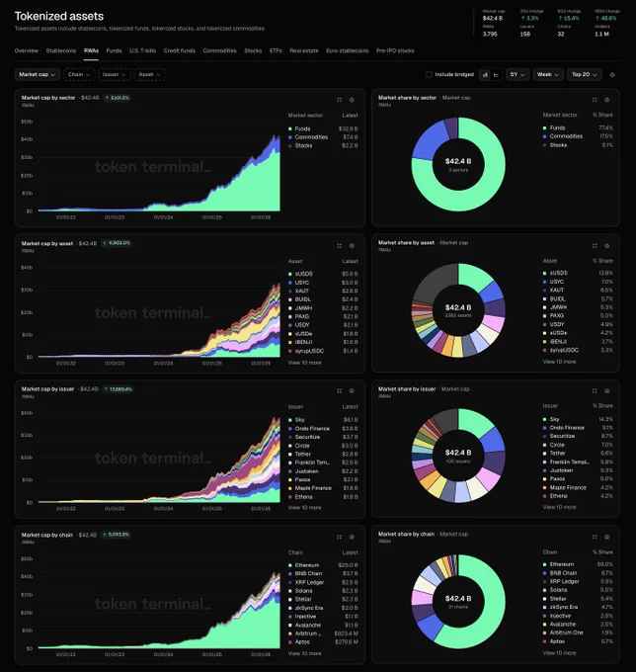Click View 10 more in Market share by asset
636x672 pixels.
559,362
